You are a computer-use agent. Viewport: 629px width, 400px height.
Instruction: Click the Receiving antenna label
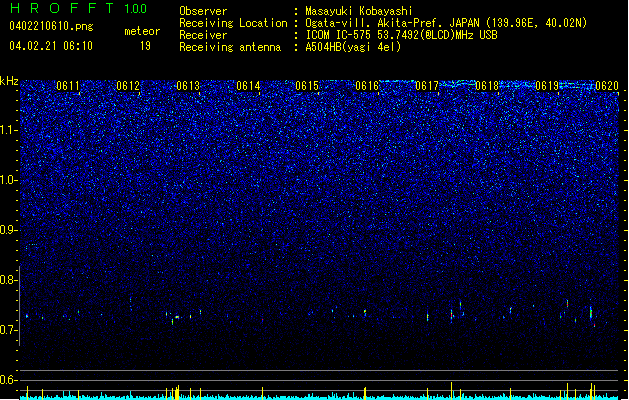pos(230,47)
